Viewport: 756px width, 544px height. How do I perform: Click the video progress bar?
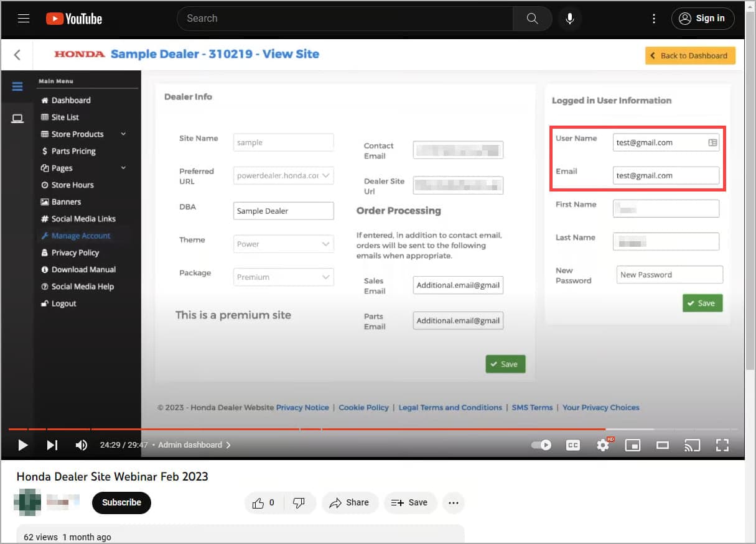click(x=373, y=429)
